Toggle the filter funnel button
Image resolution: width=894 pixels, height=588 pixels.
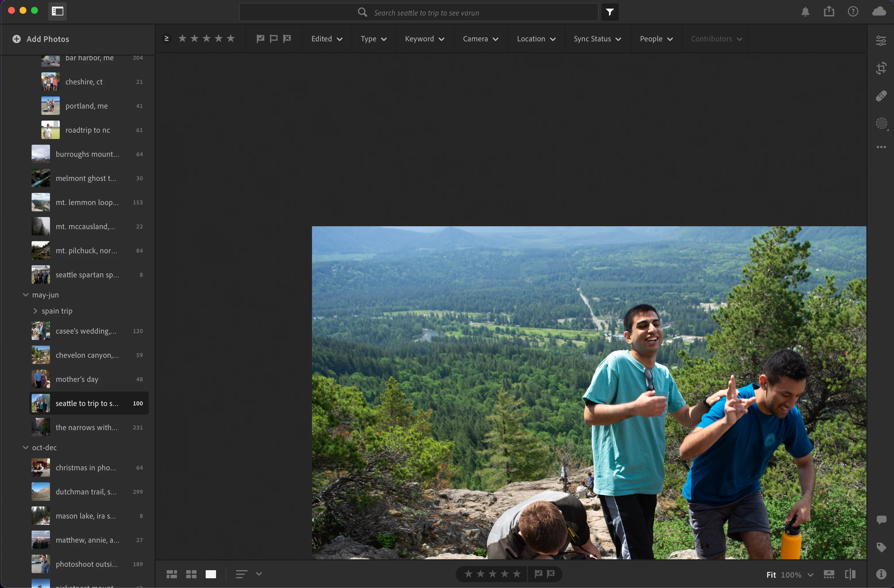click(610, 12)
